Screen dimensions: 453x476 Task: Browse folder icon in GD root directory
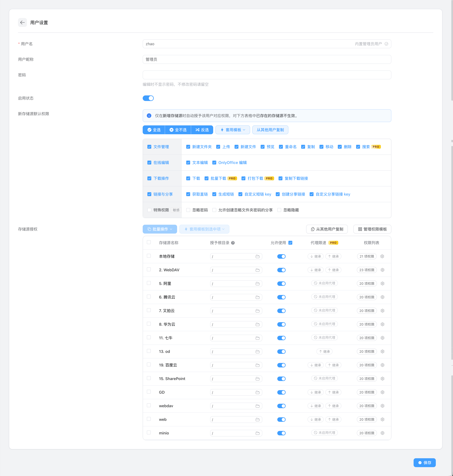(x=257, y=392)
